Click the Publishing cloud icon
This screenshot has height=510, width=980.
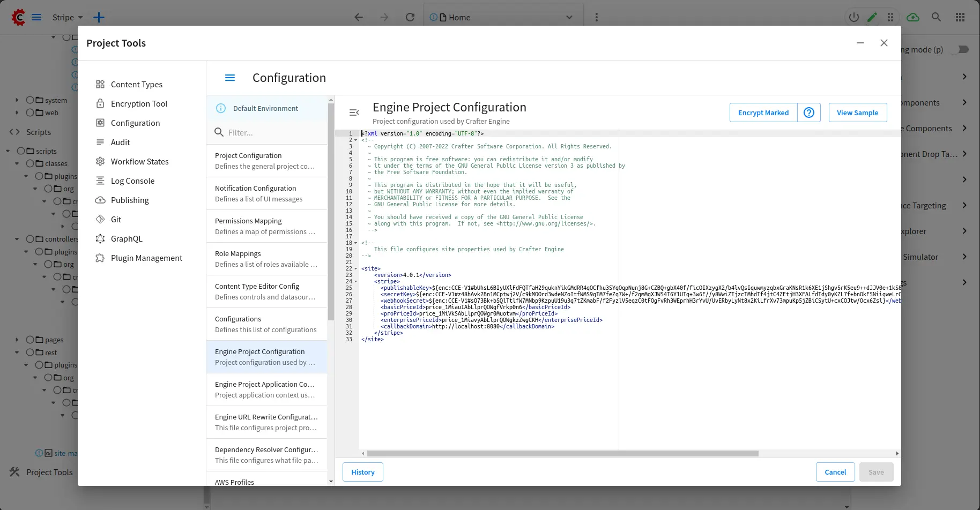tap(100, 200)
